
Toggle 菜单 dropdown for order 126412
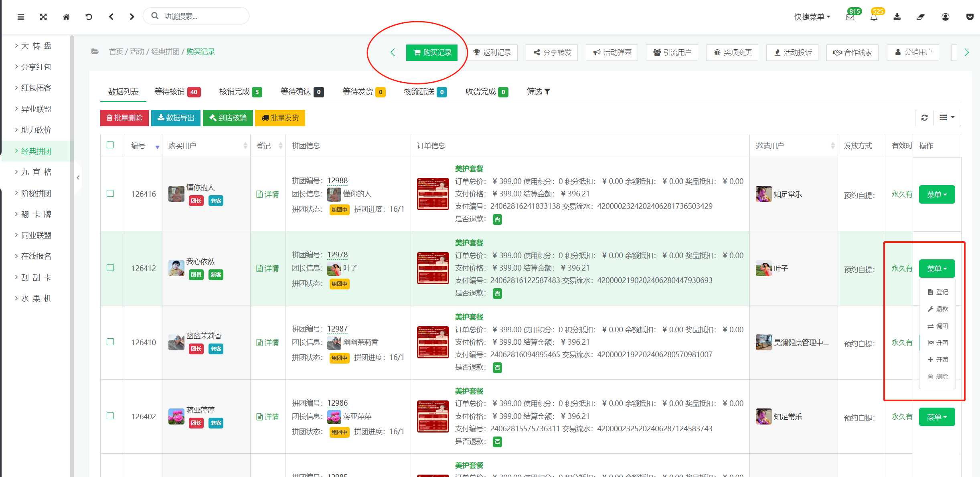click(x=937, y=269)
